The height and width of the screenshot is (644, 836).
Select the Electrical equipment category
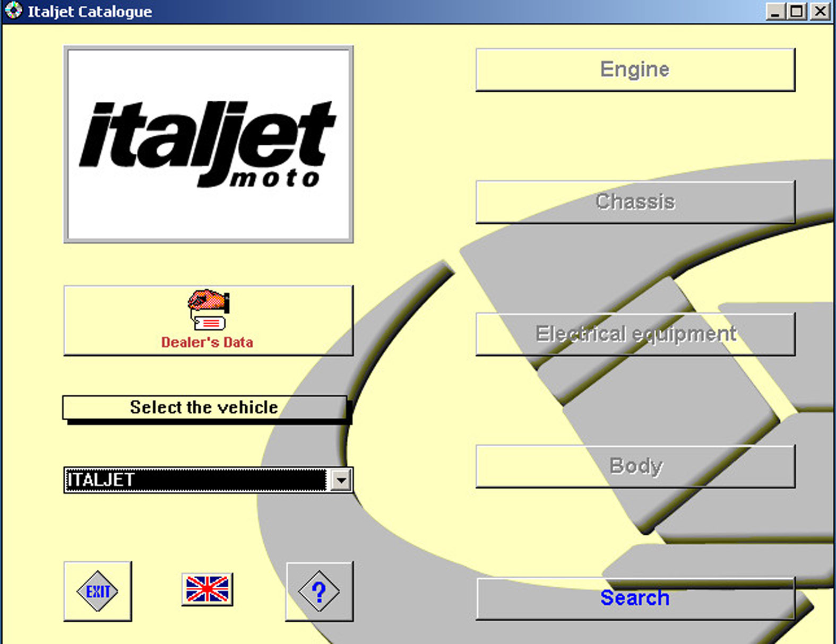[x=635, y=334]
